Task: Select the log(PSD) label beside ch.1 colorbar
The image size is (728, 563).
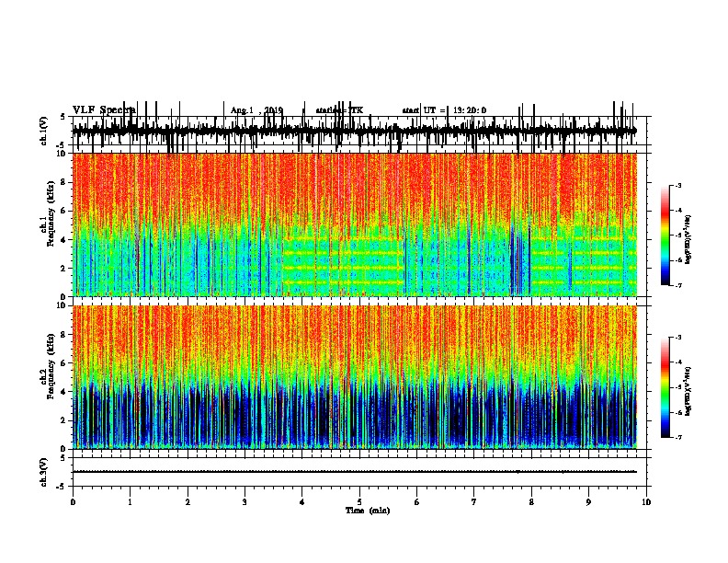Action: click(688, 239)
